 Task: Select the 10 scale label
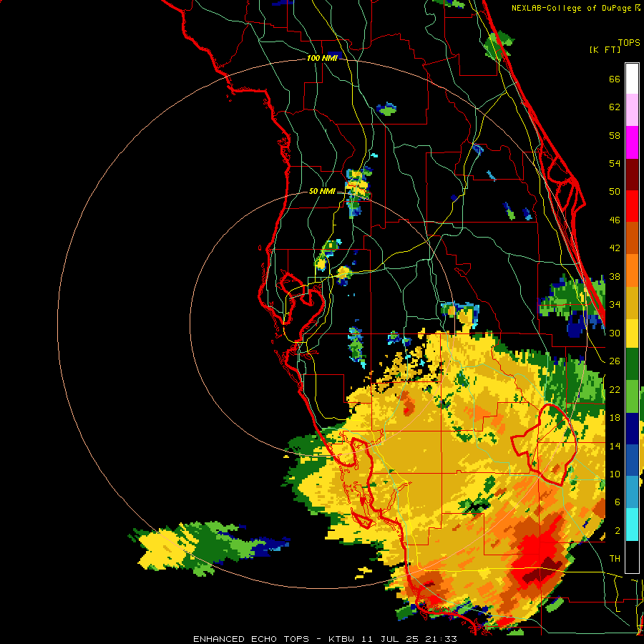point(615,474)
